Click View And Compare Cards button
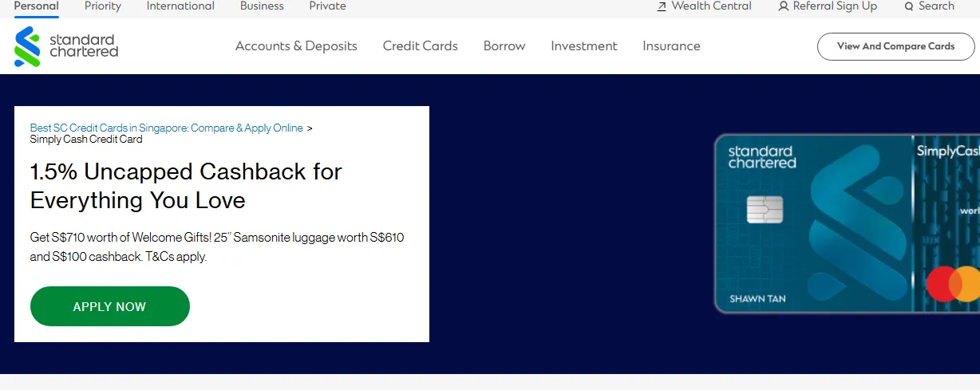Image resolution: width=980 pixels, height=390 pixels. (x=895, y=46)
